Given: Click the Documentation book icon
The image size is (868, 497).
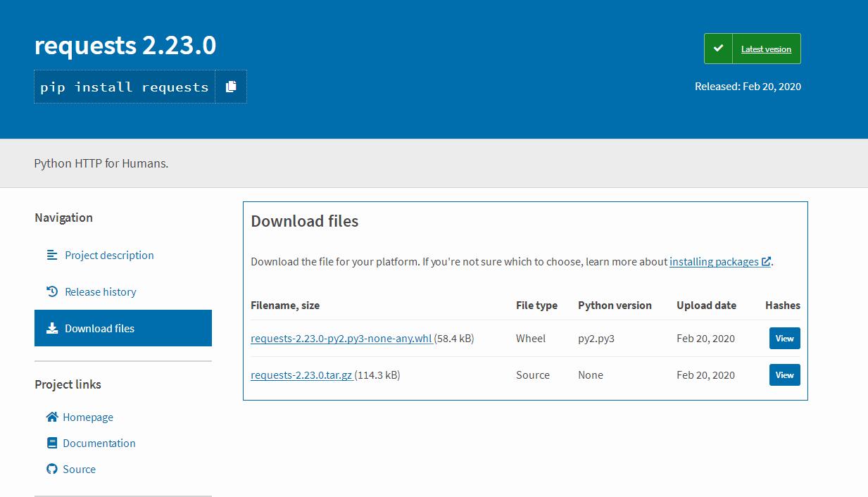Looking at the screenshot, I should click(x=52, y=443).
